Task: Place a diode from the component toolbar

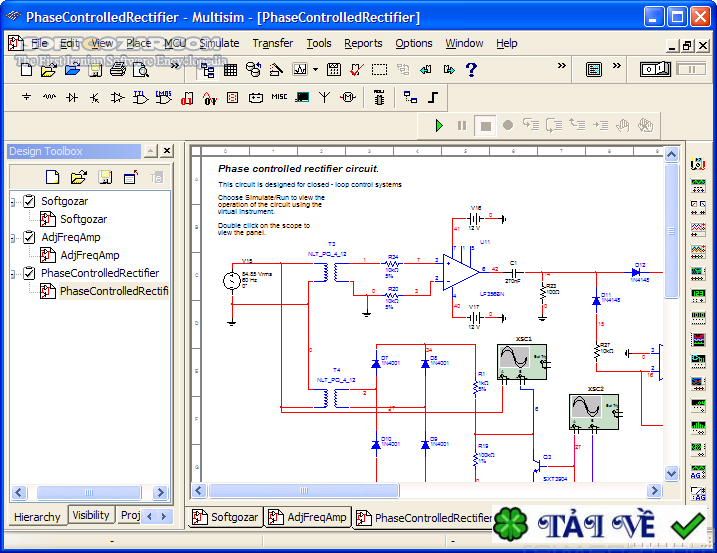Action: pyautogui.click(x=72, y=98)
